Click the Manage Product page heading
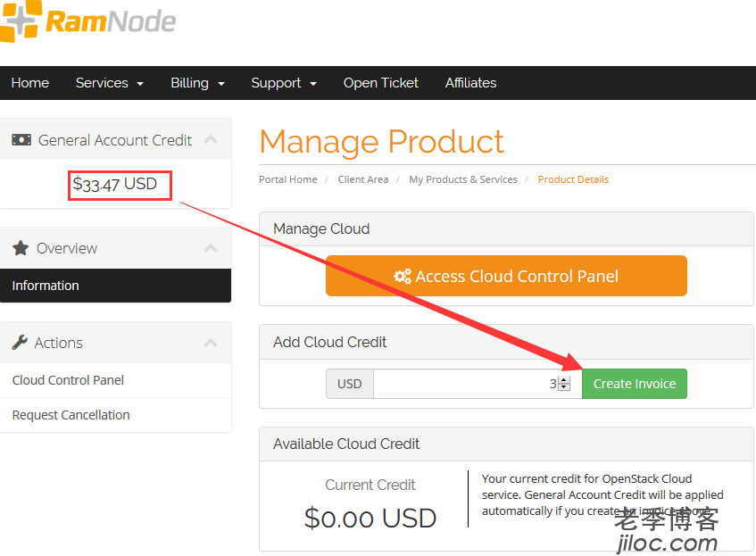This screenshot has height=556, width=756. [x=381, y=142]
